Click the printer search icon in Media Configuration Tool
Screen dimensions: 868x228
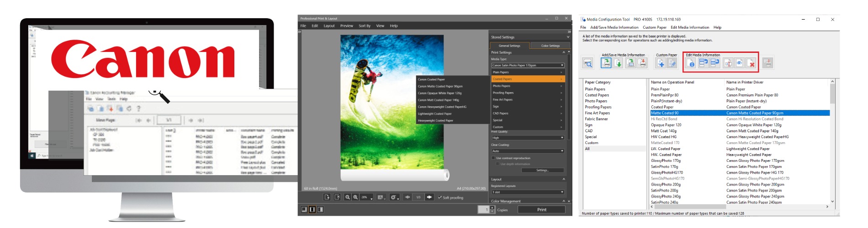[x=588, y=63]
